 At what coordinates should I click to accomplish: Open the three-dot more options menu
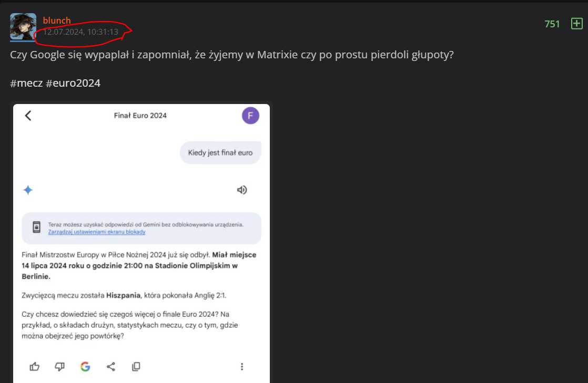(242, 367)
